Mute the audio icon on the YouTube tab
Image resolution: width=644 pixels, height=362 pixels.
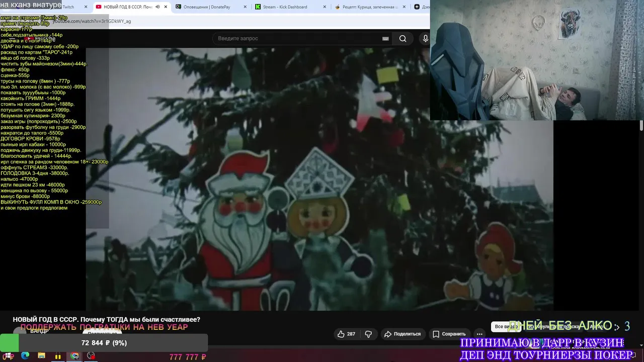(x=157, y=7)
